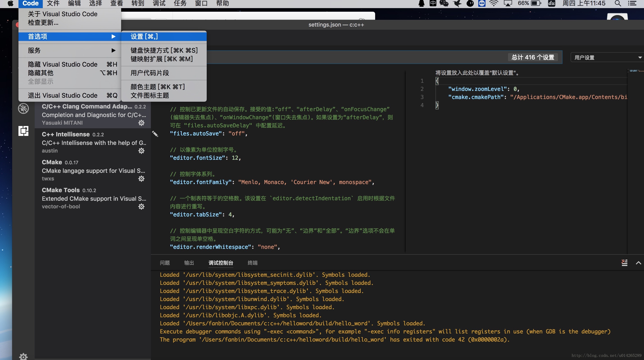
Task: Click the minimap of the user settings editor
Action: [x=636, y=71]
